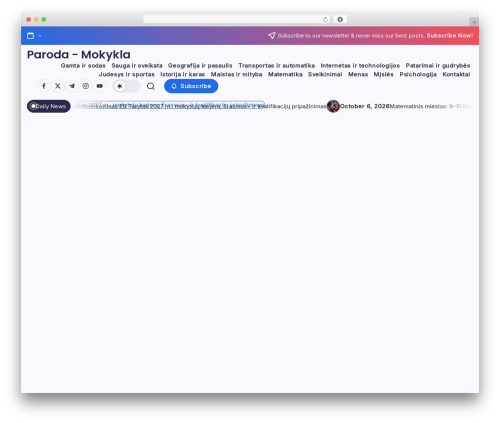Viewport: 500px width, 423px height.
Task: Open the Matematinis miestas ticker headline
Action: 430,106
